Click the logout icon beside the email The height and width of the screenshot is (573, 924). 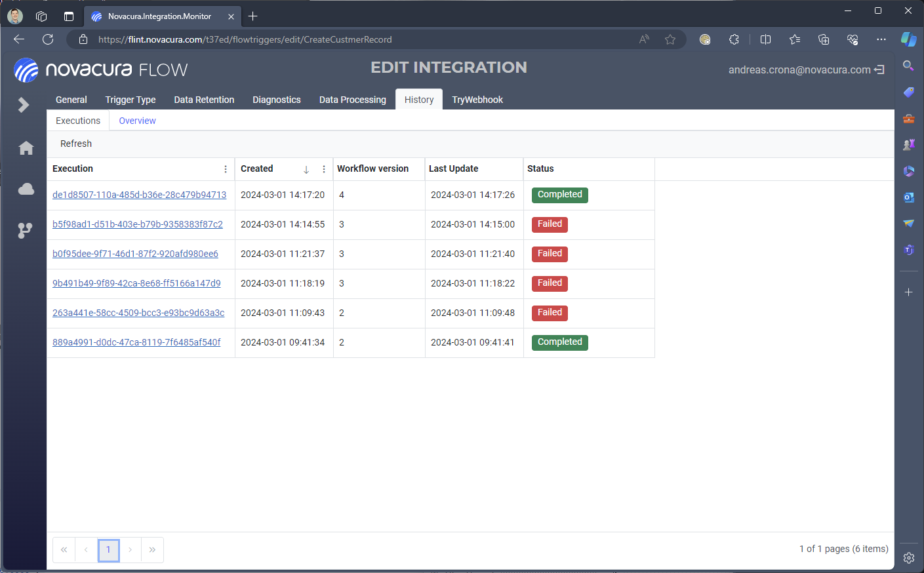(879, 69)
